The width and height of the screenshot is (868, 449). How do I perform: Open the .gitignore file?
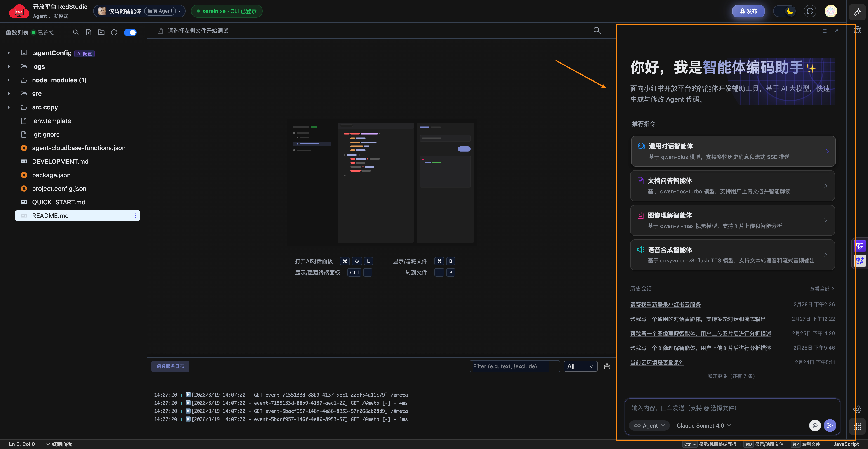click(46, 135)
